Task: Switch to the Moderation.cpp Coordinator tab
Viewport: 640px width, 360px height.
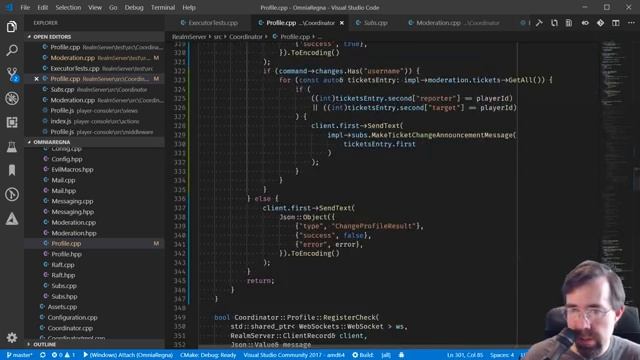Action: click(458, 23)
